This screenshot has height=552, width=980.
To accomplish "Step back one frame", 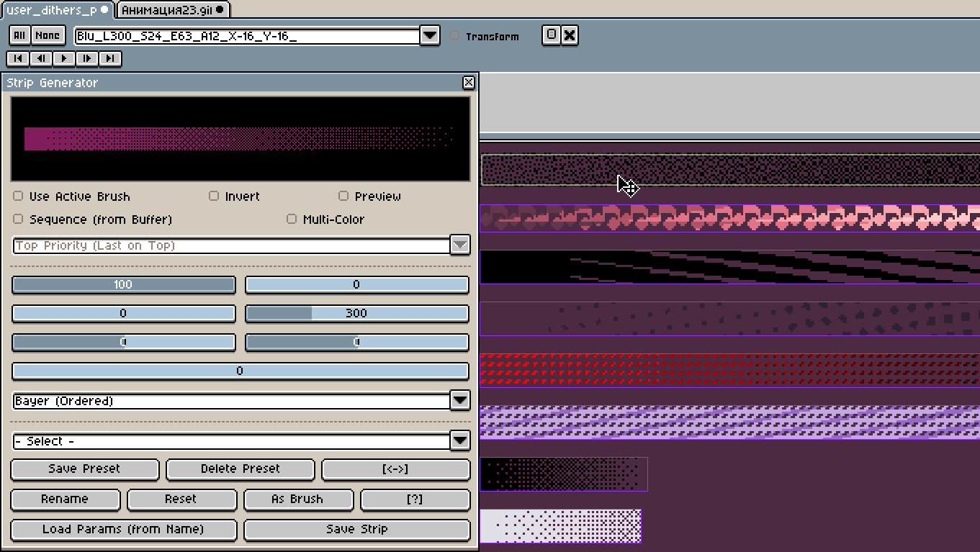I will pyautogui.click(x=41, y=58).
